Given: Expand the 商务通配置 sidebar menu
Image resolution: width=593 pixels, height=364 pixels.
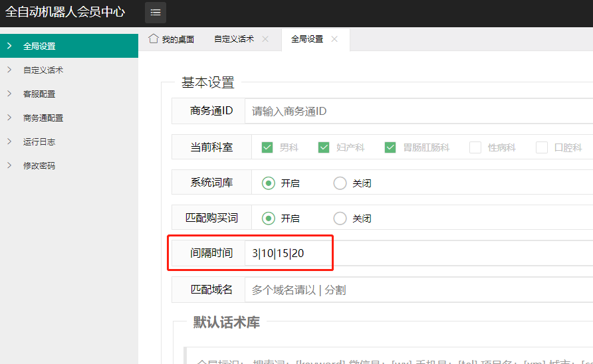Looking at the screenshot, I should [43, 118].
